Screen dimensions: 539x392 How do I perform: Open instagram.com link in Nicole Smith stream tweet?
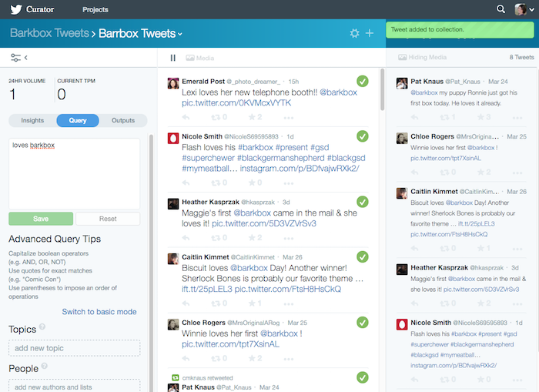coord(300,169)
